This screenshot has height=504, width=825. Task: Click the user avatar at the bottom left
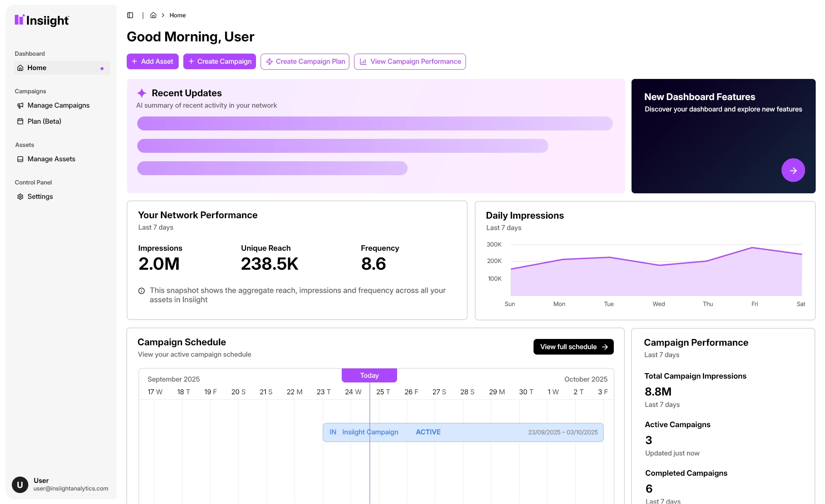click(x=20, y=485)
